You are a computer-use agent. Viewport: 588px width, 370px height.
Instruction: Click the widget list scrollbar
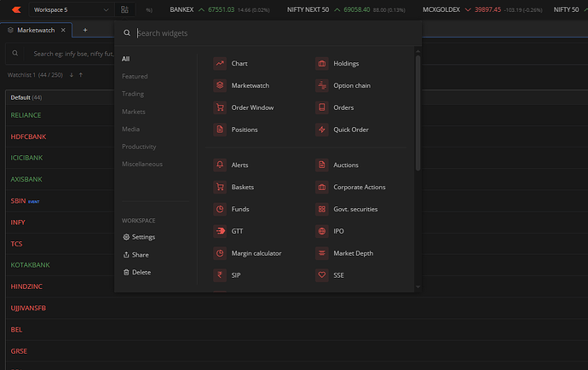click(x=418, y=113)
